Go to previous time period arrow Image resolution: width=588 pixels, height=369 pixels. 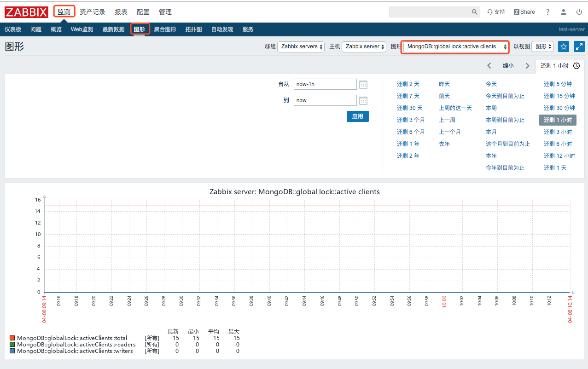[x=489, y=66]
